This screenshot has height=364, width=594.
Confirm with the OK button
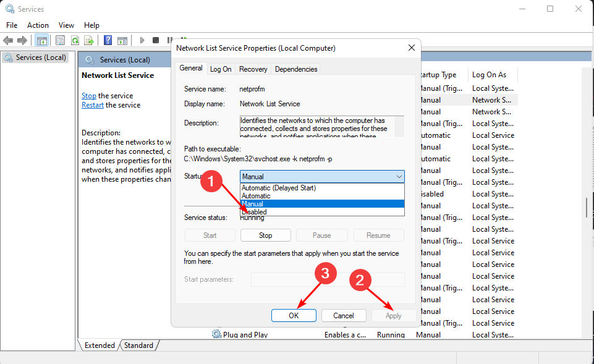coord(294,316)
